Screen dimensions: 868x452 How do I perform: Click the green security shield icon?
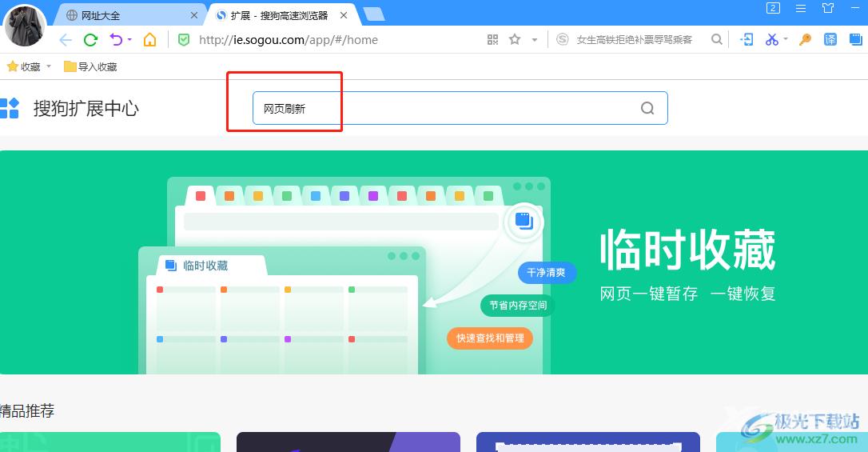[x=184, y=40]
